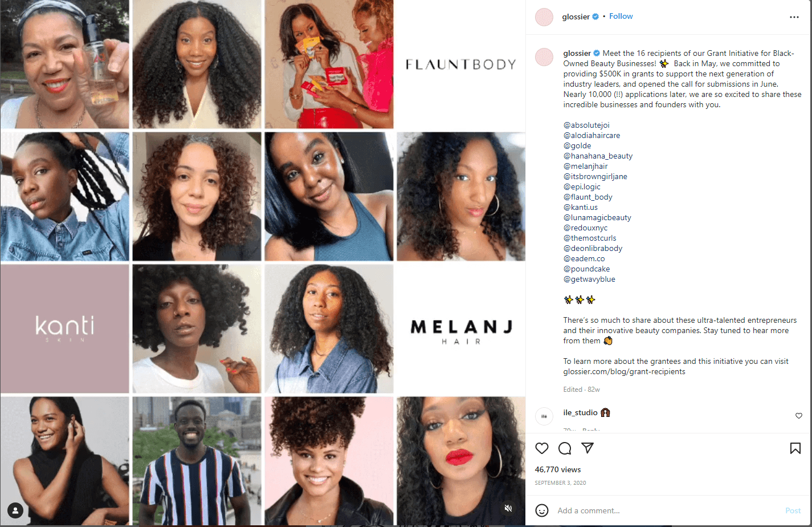Image resolution: width=812 pixels, height=527 pixels.
Task: Unmute the video with the speaker icon
Action: (508, 508)
